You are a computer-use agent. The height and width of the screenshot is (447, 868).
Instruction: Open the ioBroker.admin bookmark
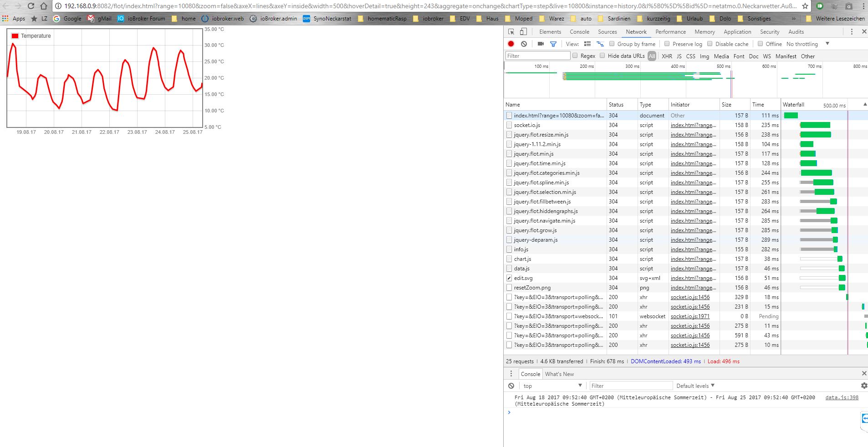(x=273, y=19)
